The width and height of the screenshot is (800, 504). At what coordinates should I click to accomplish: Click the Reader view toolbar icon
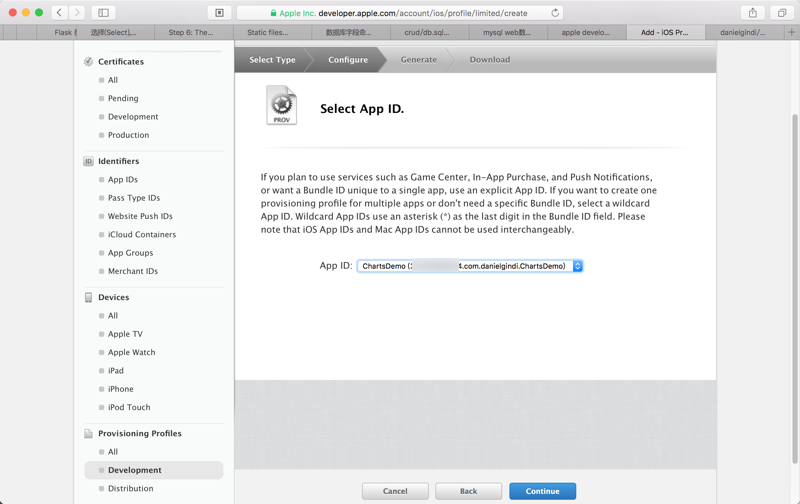point(219,13)
